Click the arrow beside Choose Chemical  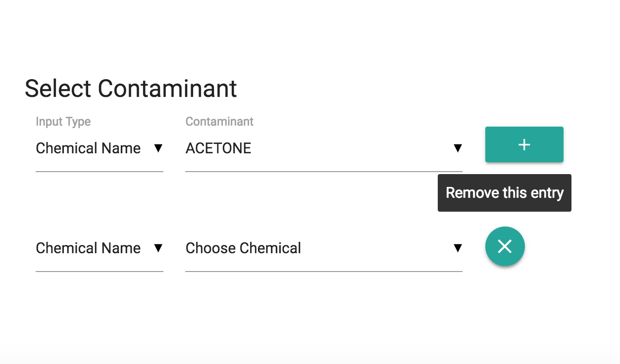(458, 248)
